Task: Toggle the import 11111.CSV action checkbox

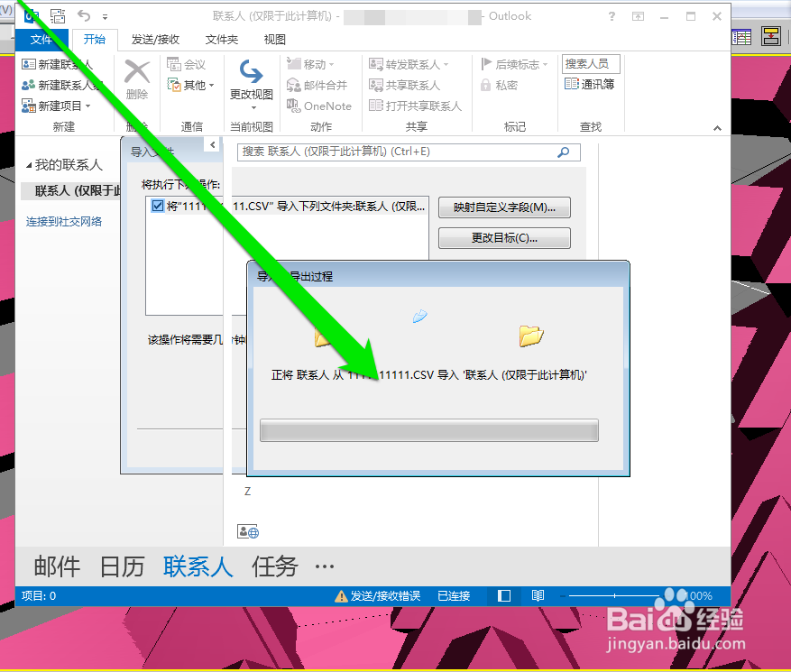Action: pos(158,206)
